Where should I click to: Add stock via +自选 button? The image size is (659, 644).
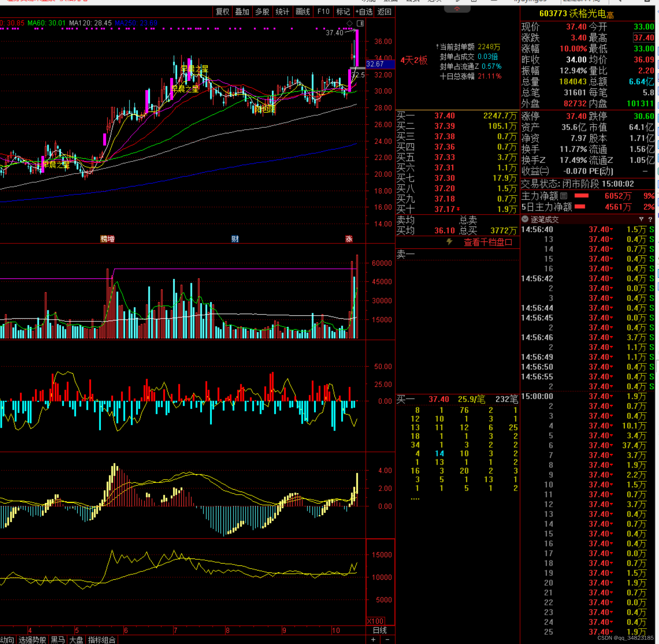click(x=364, y=12)
